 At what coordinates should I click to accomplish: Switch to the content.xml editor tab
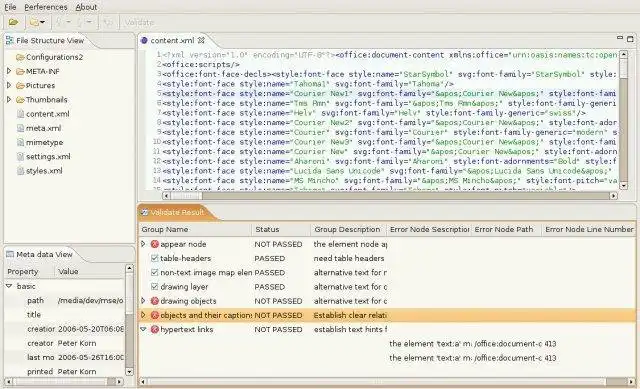[172, 40]
